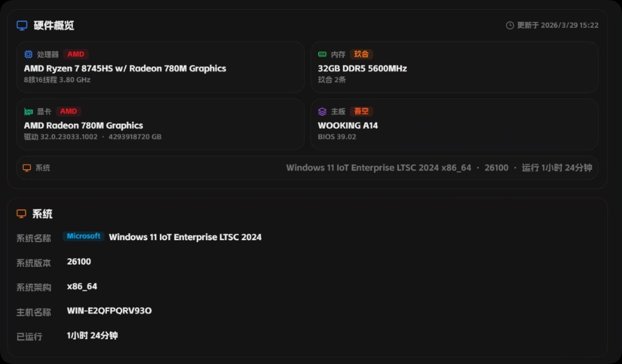Viewport: 622px width, 364px height.
Task: Click the 26100 value beside 系统版本
Action: pyautogui.click(x=79, y=261)
